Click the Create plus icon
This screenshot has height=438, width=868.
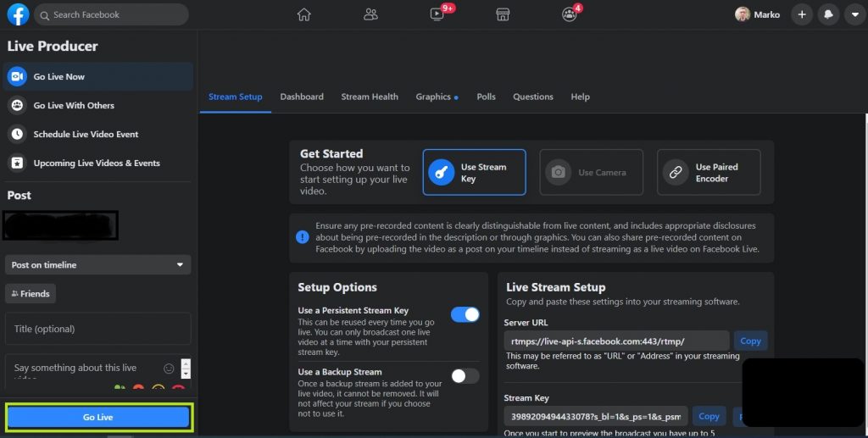pos(802,14)
